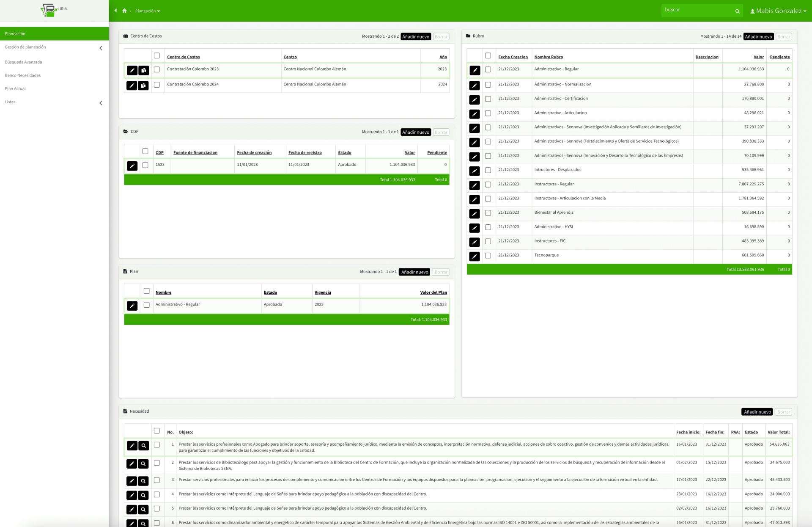The image size is (812, 527).
Task: Edit Bienestar al Aprendiz rubro row
Action: [475, 213]
